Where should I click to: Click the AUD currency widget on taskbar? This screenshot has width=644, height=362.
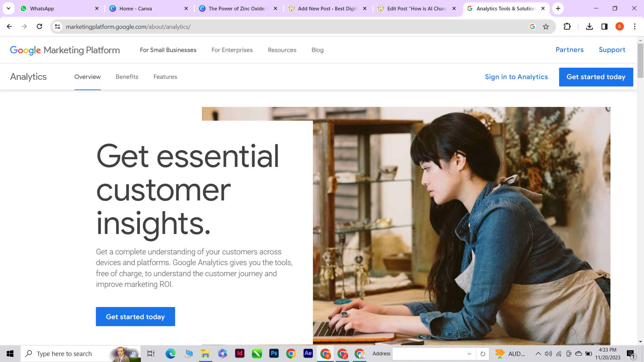pos(510,354)
